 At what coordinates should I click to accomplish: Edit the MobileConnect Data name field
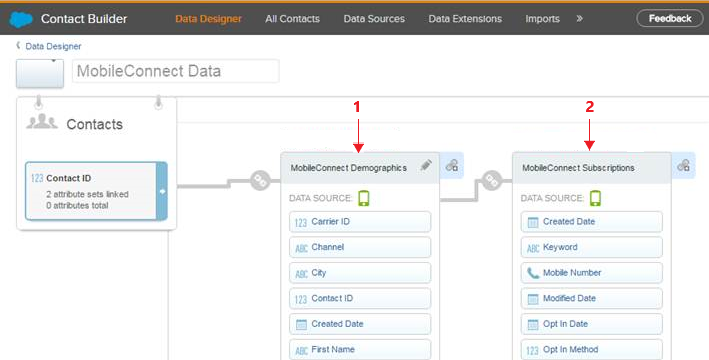[x=175, y=71]
